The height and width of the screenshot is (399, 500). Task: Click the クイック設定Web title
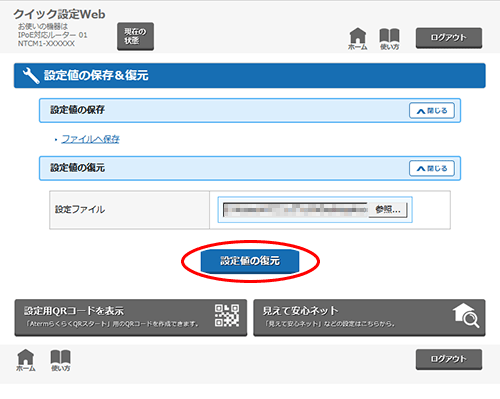[x=59, y=14]
